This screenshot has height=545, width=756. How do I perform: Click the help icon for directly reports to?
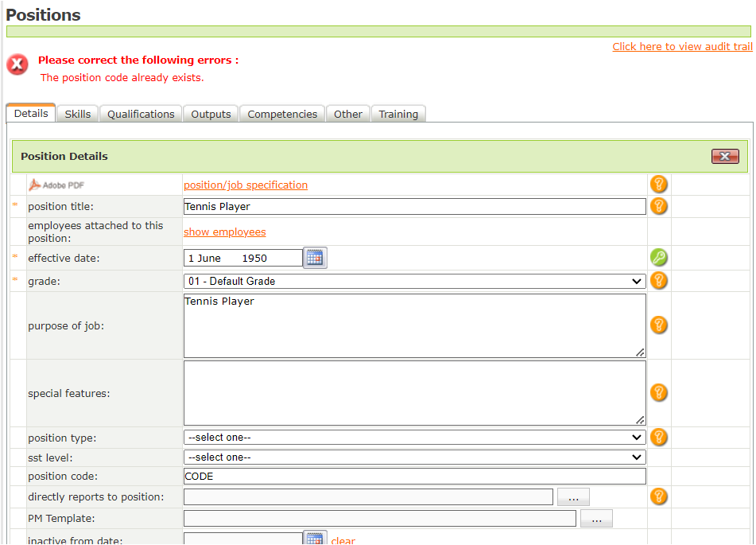(658, 496)
